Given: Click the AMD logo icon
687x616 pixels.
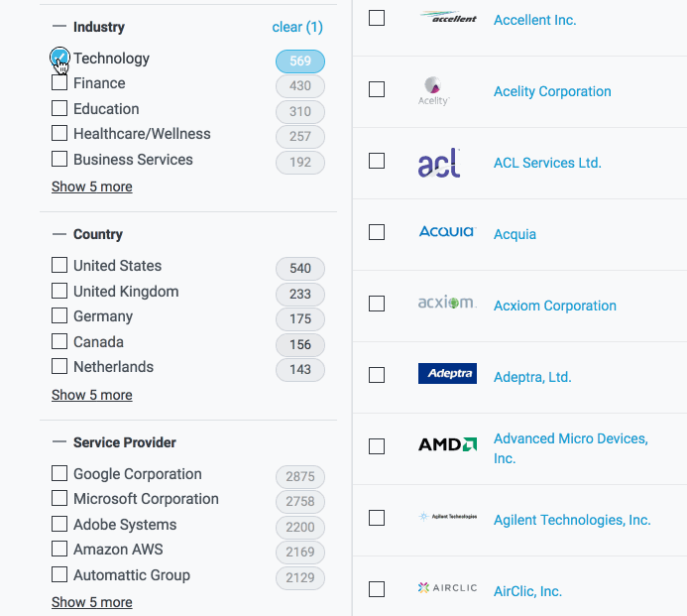Looking at the screenshot, I should click(x=447, y=445).
